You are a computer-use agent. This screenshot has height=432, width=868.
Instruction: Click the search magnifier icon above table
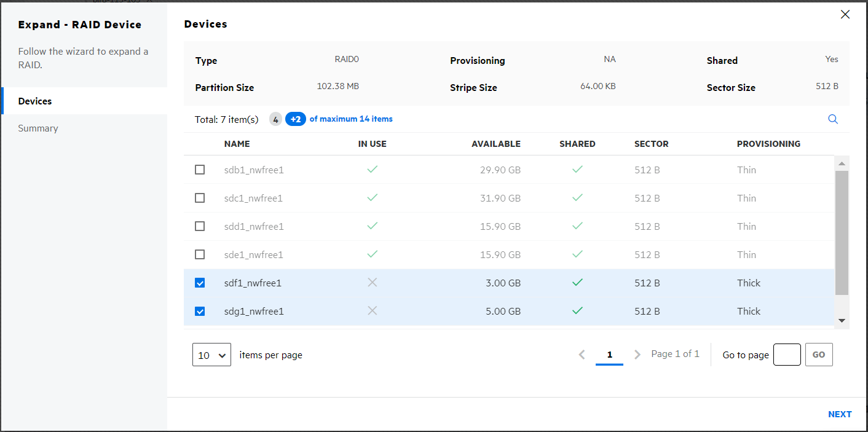coord(833,119)
